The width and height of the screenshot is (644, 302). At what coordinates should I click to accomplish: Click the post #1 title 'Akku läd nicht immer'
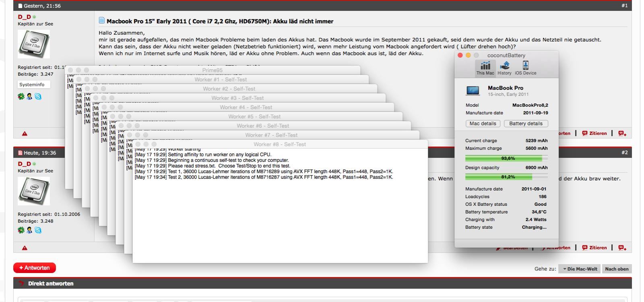pyautogui.click(x=220, y=21)
